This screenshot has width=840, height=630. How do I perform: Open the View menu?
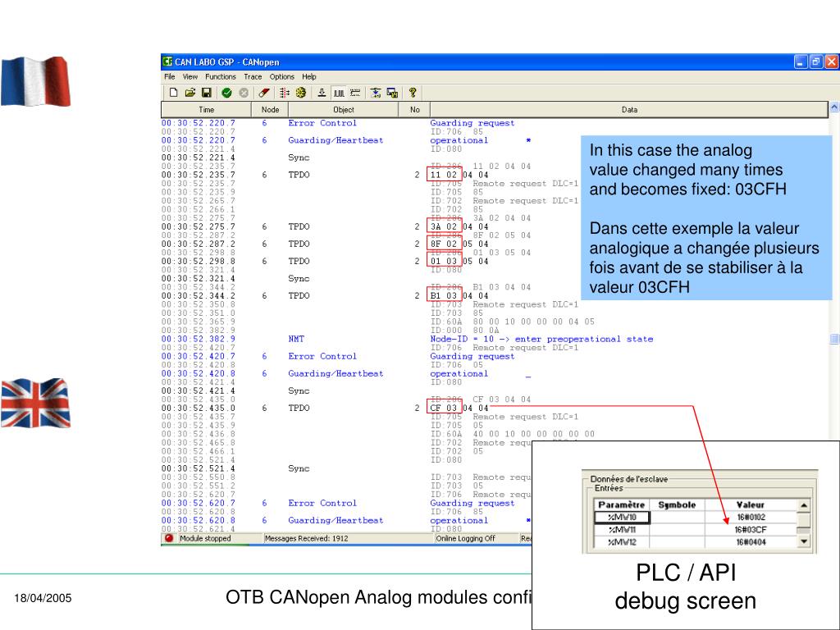[x=190, y=76]
